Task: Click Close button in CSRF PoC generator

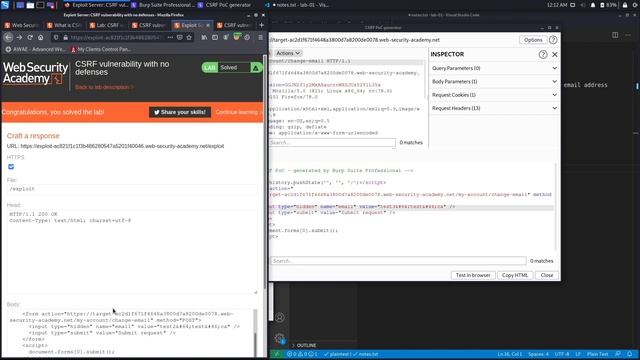Action: pos(547,275)
